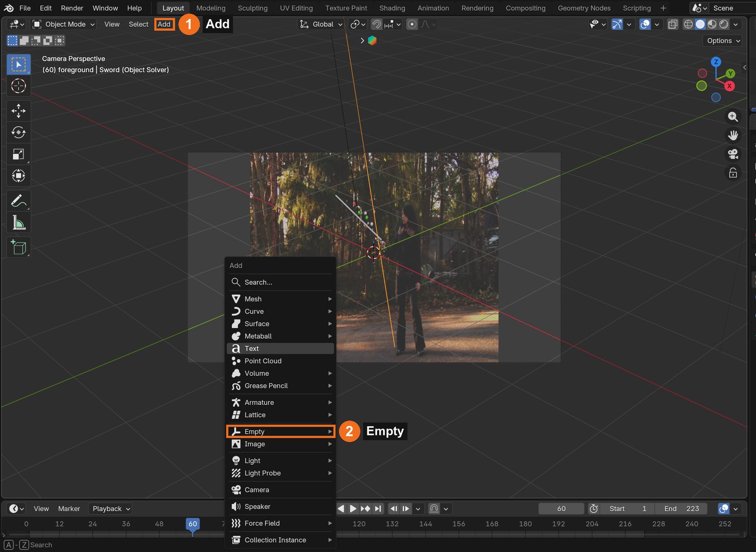756x552 pixels.
Task: Expand the Options dropdown
Action: (x=724, y=41)
